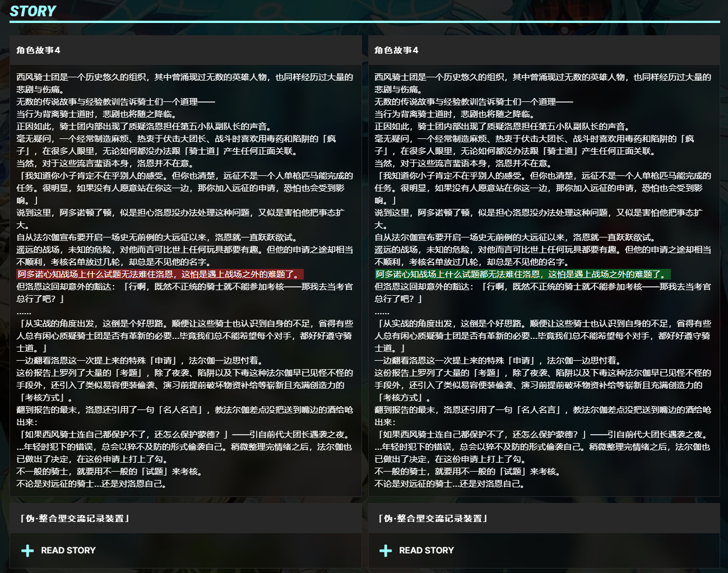
Task: Click left panel line starting 一边翻看洛恩
Action: coord(140,361)
